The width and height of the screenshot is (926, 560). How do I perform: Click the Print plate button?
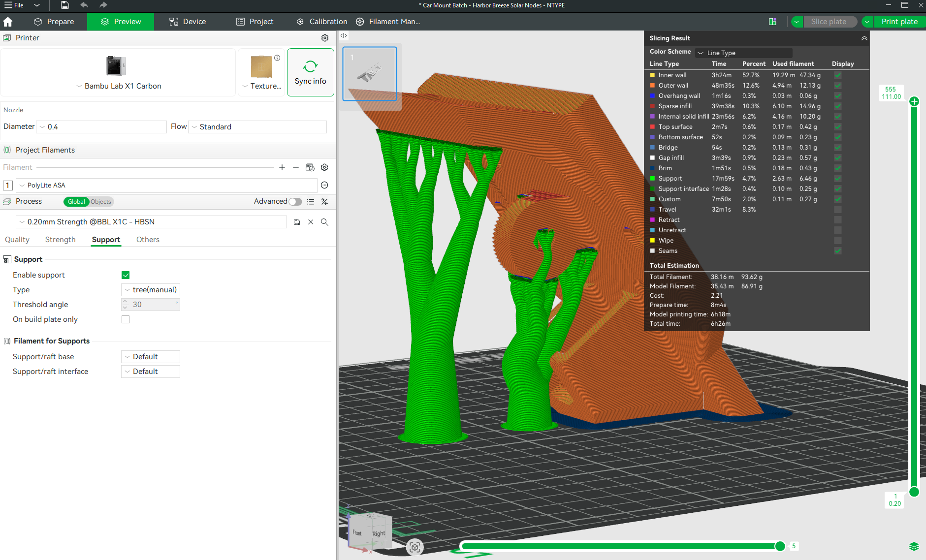(x=899, y=22)
